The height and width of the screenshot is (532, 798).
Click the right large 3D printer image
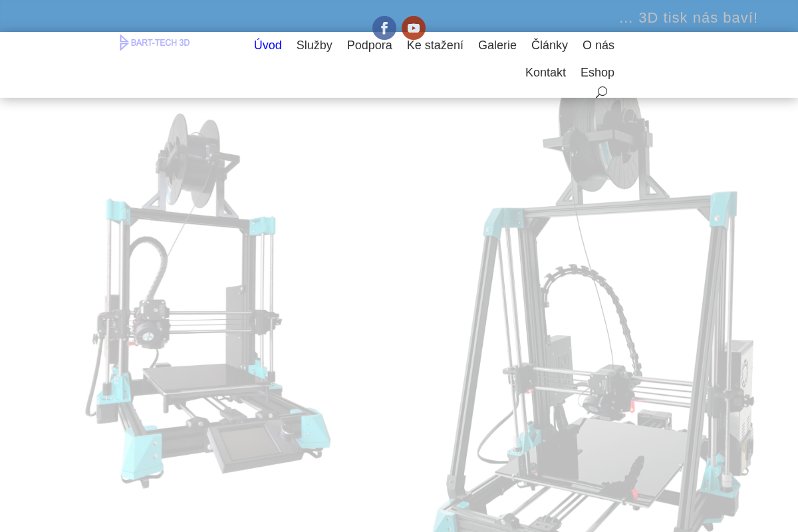click(x=593, y=316)
